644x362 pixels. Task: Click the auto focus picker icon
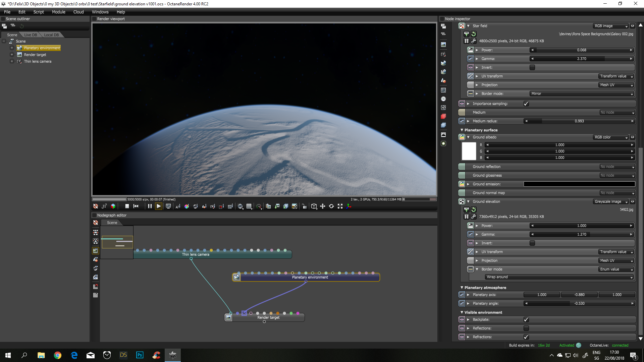click(x=178, y=206)
